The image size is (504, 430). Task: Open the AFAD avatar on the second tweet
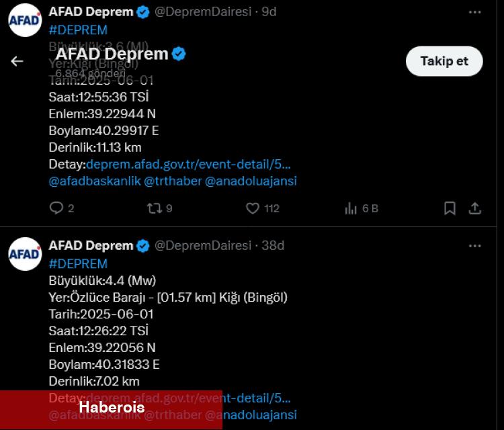pyautogui.click(x=25, y=253)
